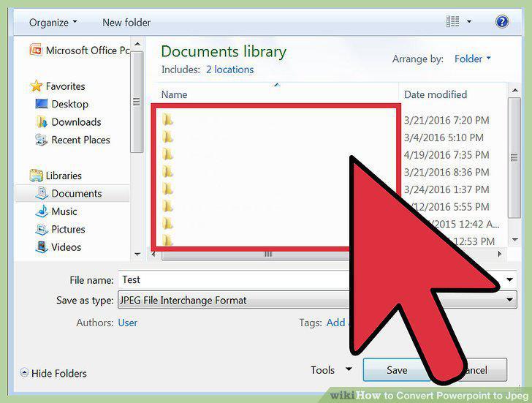
Task: Click the Favorites star icon
Action: point(37,86)
